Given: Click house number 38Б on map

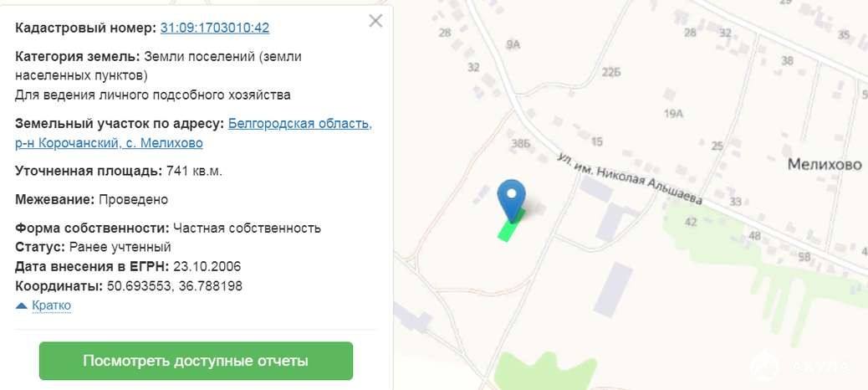Looking at the screenshot, I should pyautogui.click(x=520, y=144).
